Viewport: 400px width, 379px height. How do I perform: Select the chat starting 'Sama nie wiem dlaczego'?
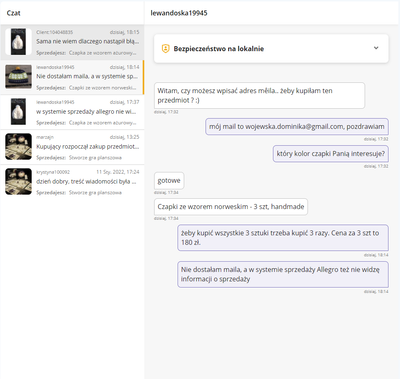pos(72,42)
